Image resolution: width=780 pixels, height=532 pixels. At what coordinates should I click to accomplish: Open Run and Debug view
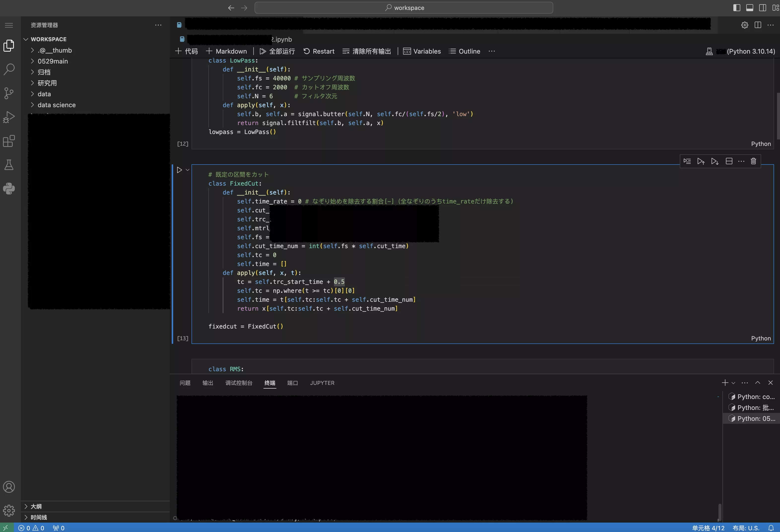click(9, 117)
